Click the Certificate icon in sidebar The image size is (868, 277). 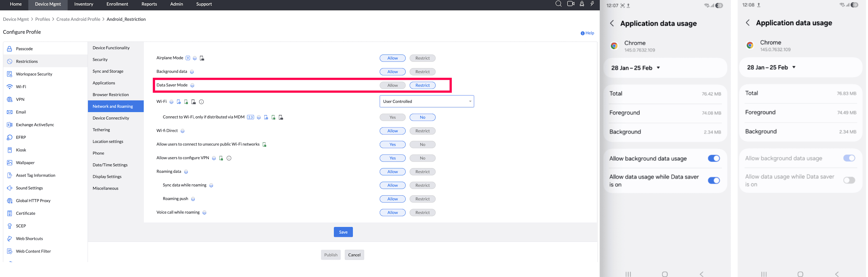pyautogui.click(x=10, y=213)
